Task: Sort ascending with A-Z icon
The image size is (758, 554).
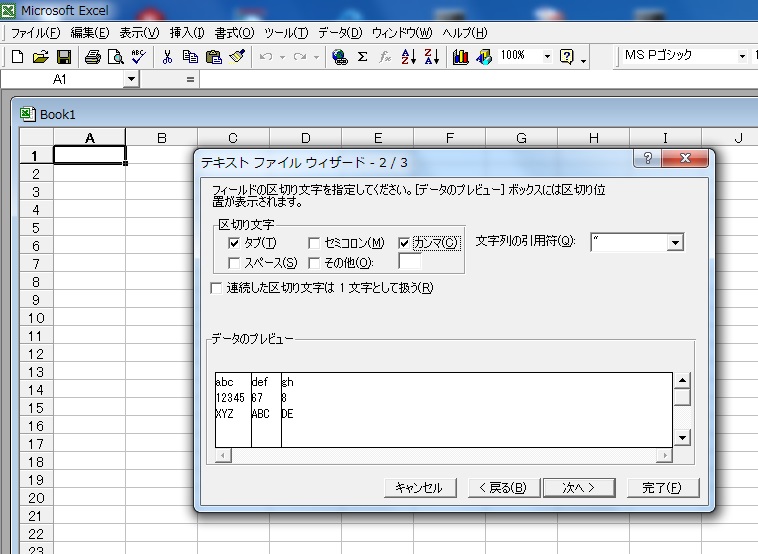Action: (408, 57)
